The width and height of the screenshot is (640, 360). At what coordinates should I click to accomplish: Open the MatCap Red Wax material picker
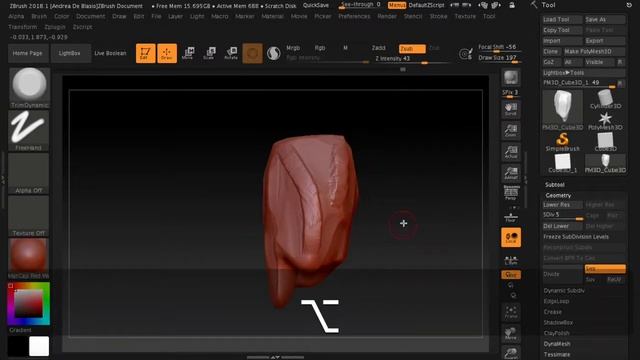coord(29,258)
